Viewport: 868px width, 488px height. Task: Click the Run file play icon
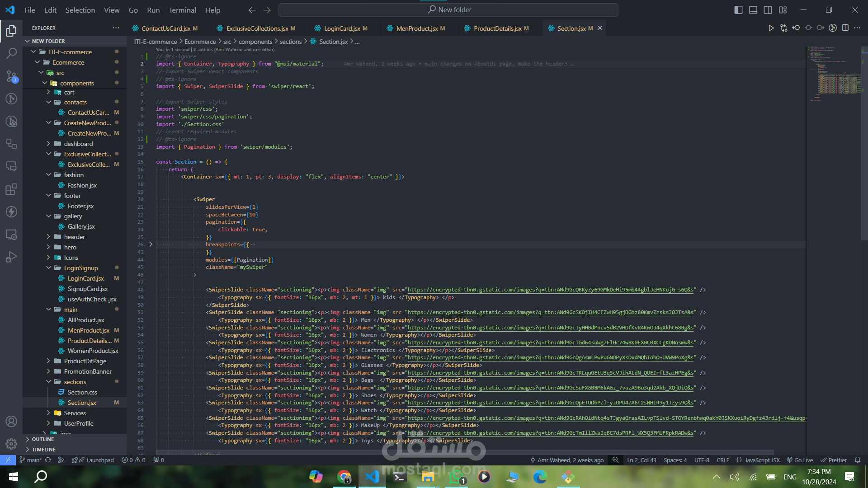771,28
